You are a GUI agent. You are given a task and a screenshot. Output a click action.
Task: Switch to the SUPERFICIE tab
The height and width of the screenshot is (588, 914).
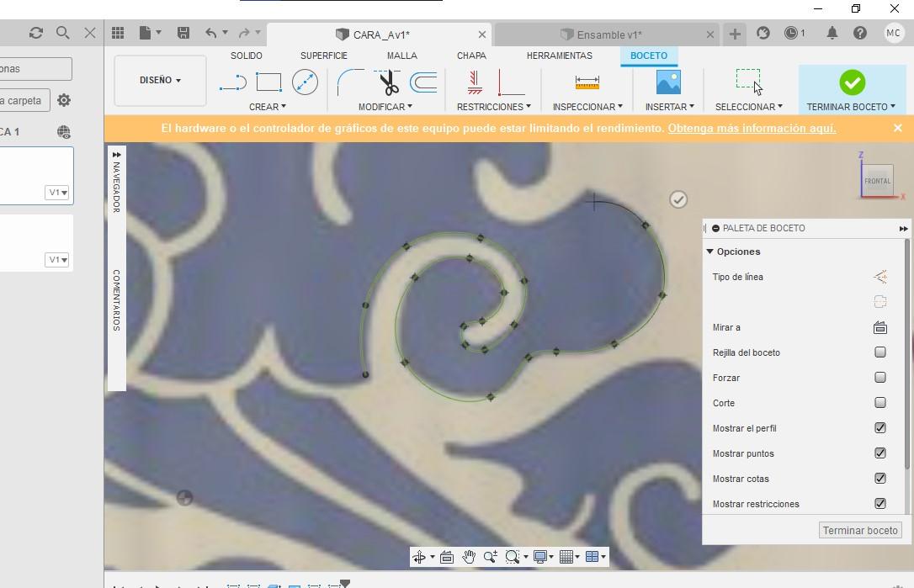[323, 56]
